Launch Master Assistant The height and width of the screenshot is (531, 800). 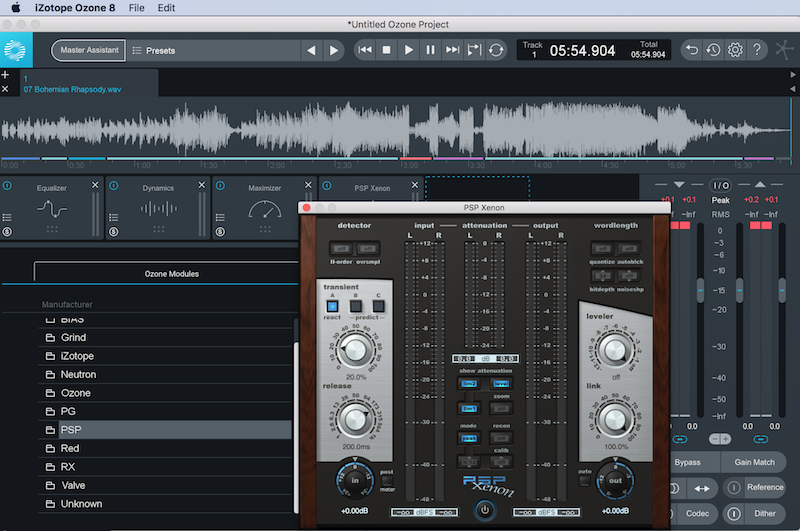point(89,50)
